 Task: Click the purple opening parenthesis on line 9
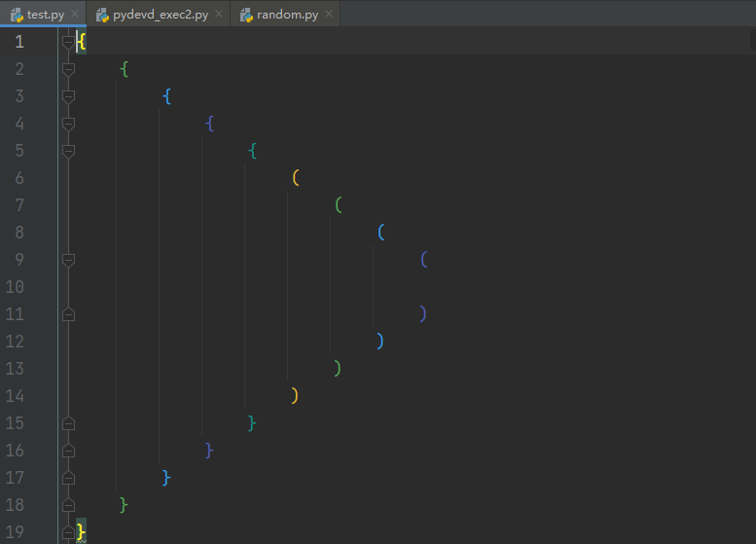coord(424,260)
